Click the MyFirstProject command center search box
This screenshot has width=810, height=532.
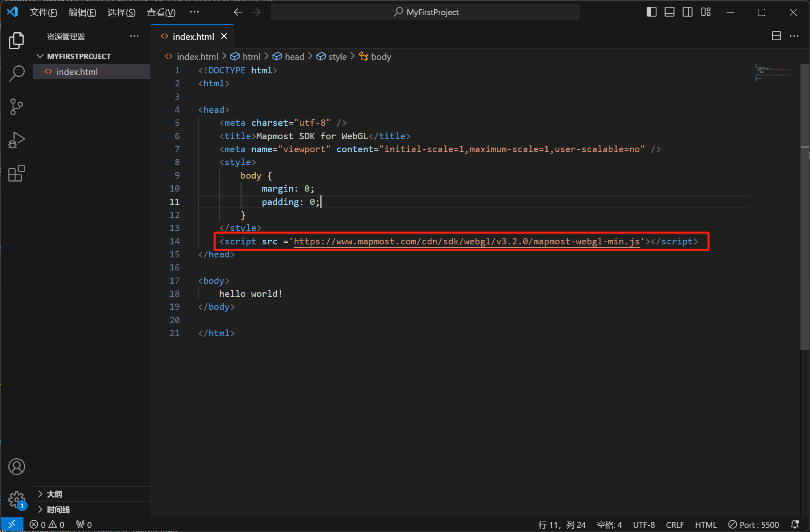(425, 12)
